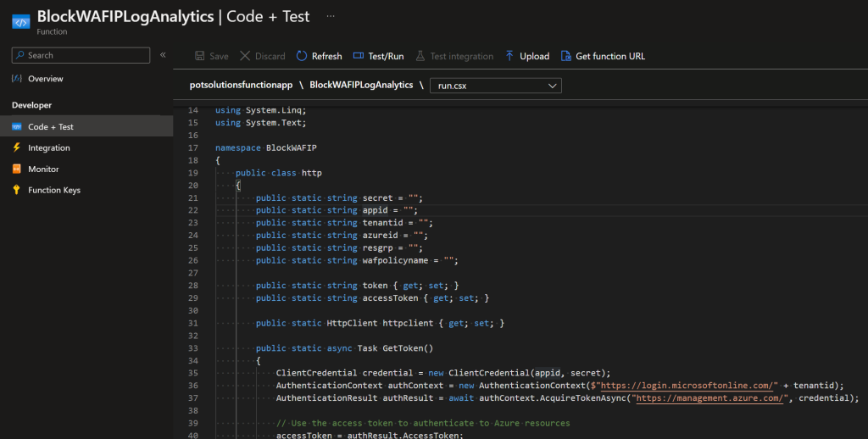The width and height of the screenshot is (868, 439).
Task: Open the Overview menu item
Action: click(x=45, y=79)
